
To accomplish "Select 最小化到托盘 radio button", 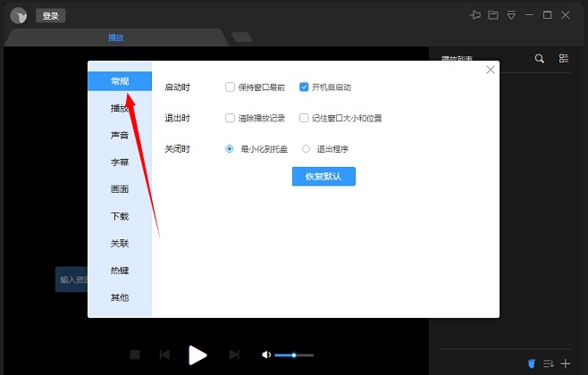I will click(x=229, y=149).
